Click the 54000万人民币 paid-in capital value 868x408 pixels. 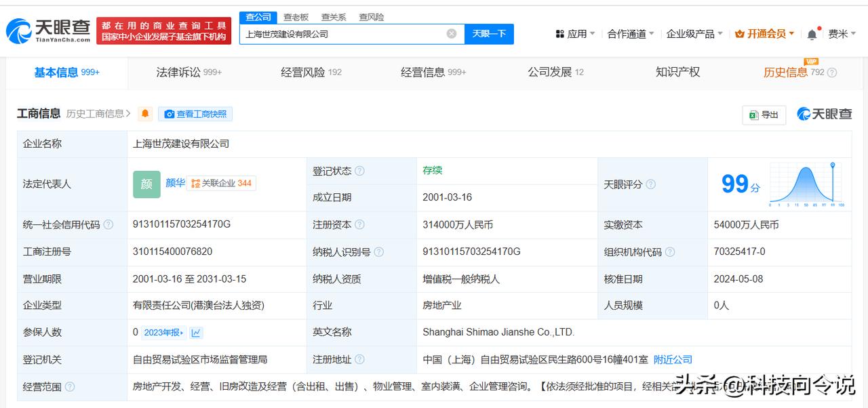click(746, 224)
